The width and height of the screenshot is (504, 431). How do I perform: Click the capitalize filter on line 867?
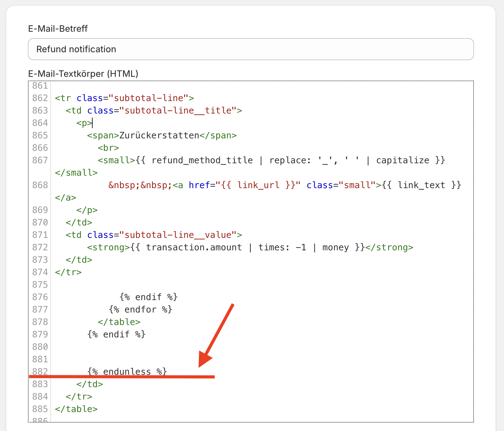402,160
